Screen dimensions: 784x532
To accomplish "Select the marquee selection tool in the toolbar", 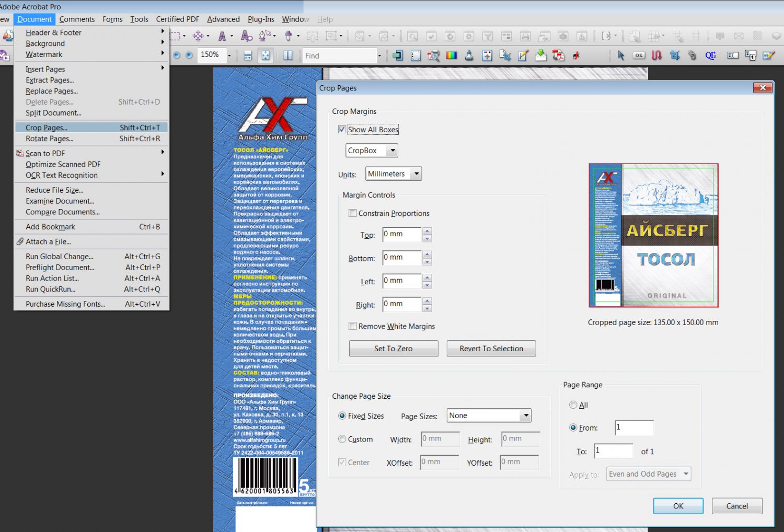I will coord(175,36).
